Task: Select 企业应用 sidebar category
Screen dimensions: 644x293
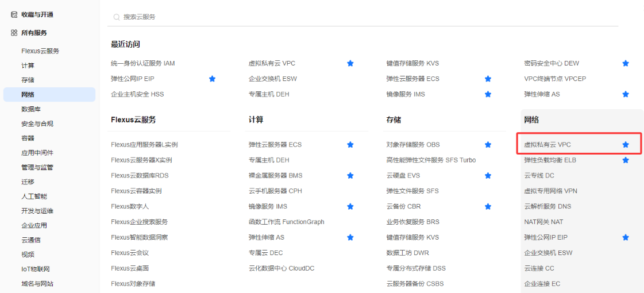Action: coord(34,225)
